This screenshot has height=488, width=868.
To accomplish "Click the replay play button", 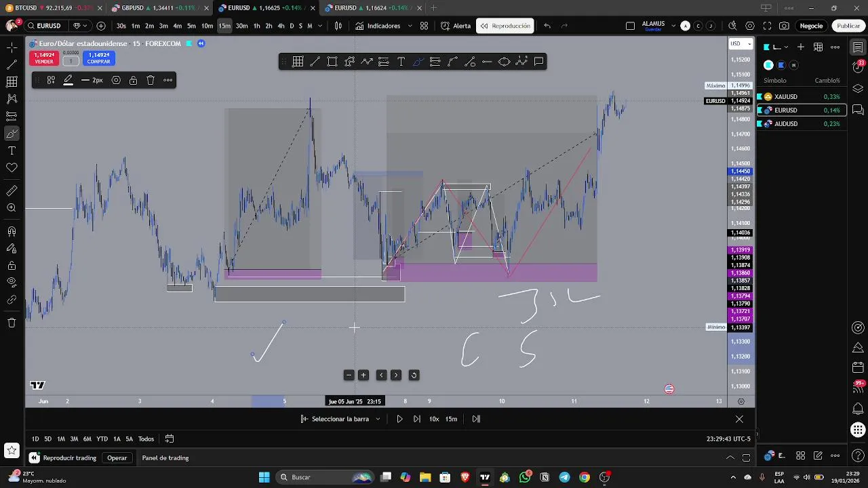I will coord(399,419).
